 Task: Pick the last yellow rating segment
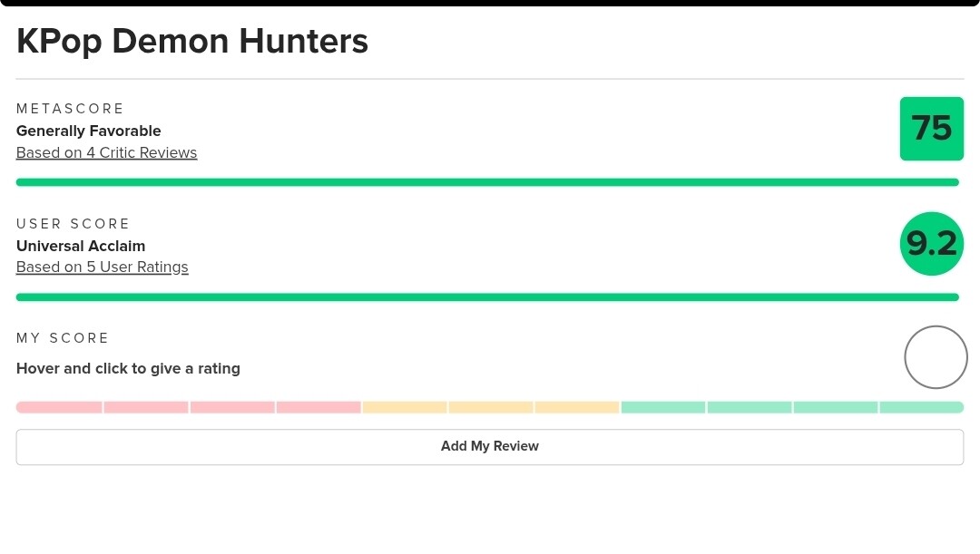pyautogui.click(x=577, y=407)
